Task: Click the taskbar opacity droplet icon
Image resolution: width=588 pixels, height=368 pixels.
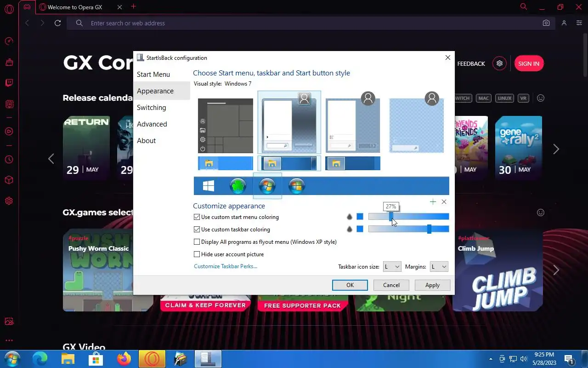Action: coord(349,229)
